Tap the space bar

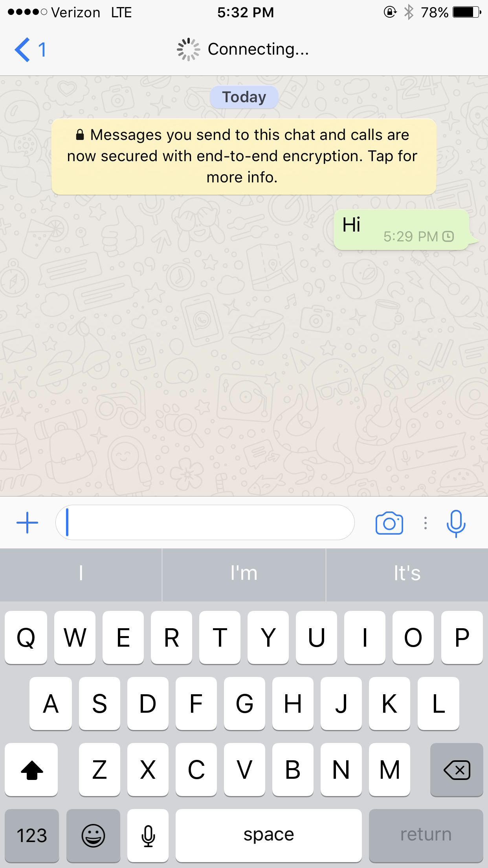coord(269,835)
